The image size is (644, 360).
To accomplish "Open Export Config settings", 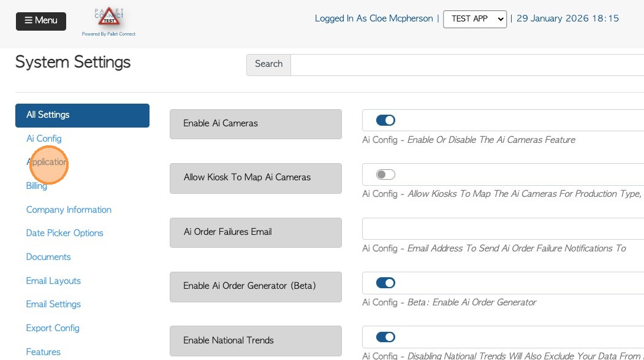I will [x=53, y=328].
